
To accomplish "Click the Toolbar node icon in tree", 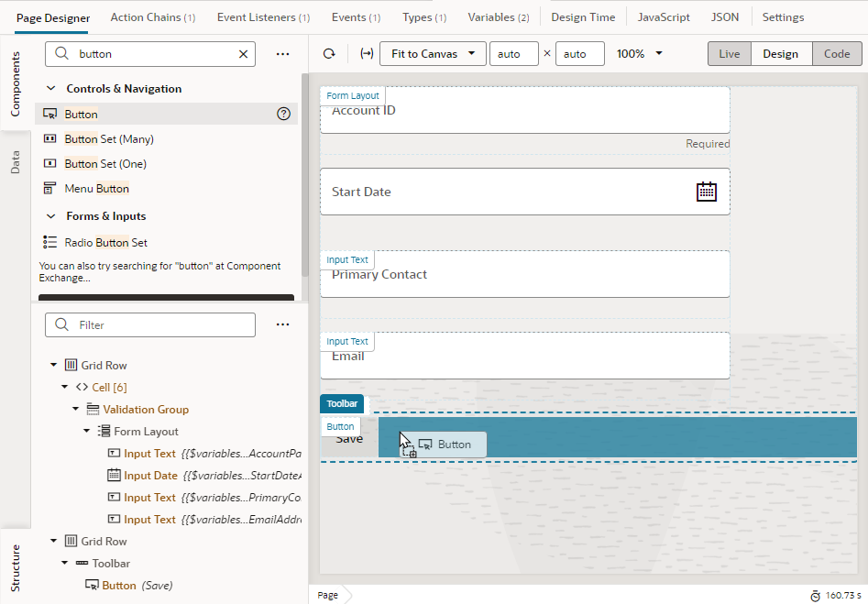I will coord(82,563).
